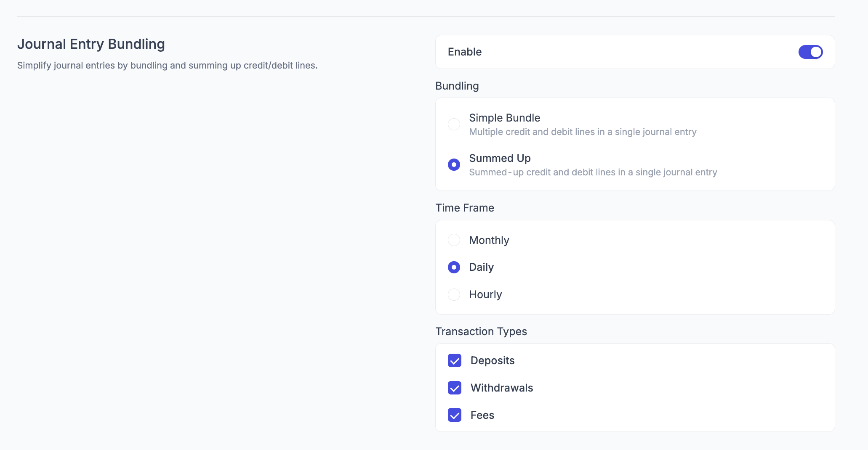Viewport: 868px width, 450px height.
Task: Click the "Fees" label text
Action: 482,415
